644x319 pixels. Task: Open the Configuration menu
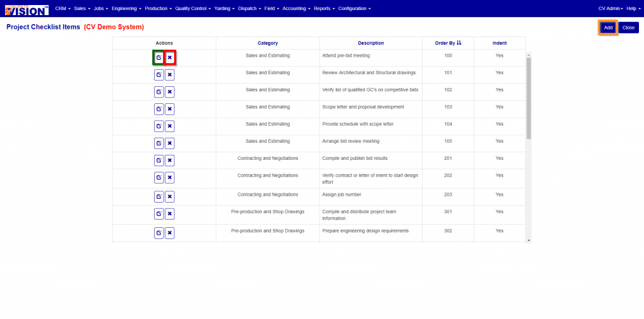point(355,9)
